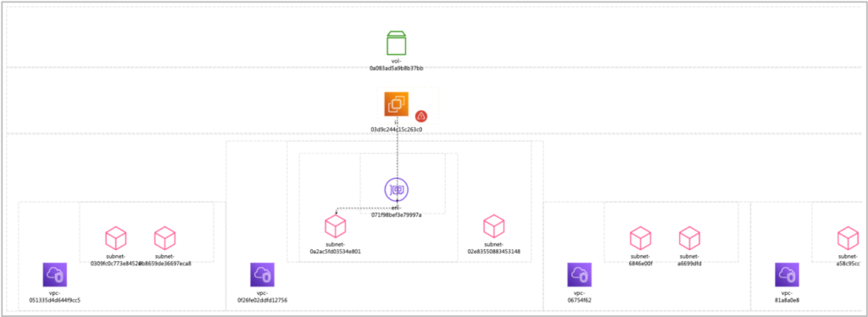
Task: Select cube icon above subnet-02e83550883453148
Action: tap(494, 226)
